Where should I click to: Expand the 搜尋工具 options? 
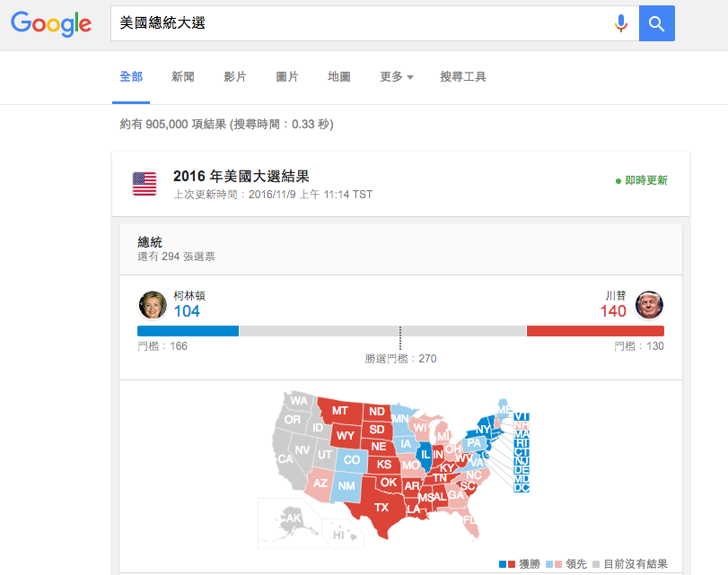pos(461,77)
